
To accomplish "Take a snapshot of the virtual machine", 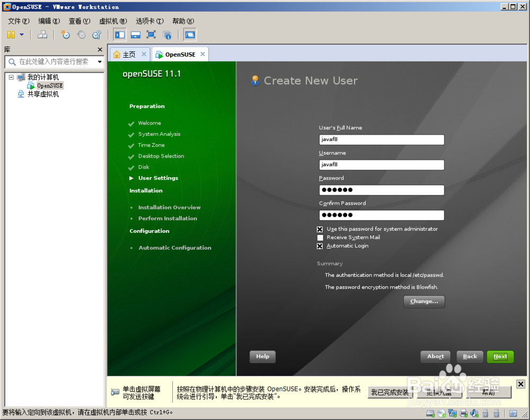I will [65, 34].
